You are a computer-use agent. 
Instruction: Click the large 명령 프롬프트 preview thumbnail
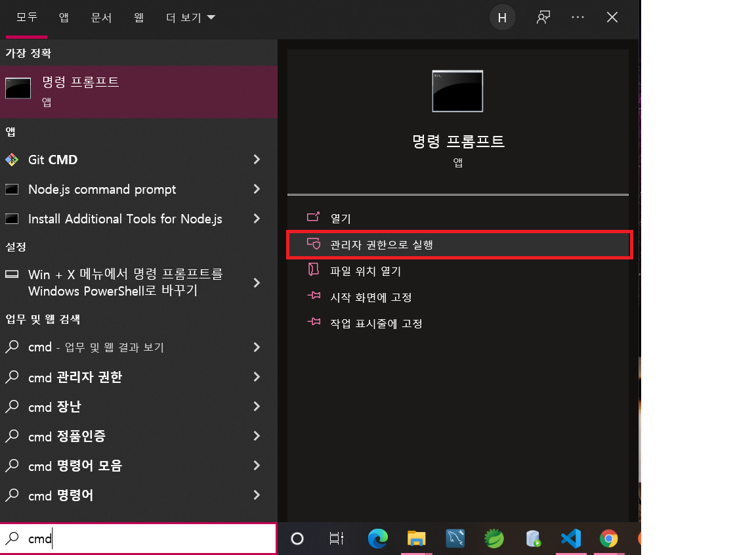457,91
